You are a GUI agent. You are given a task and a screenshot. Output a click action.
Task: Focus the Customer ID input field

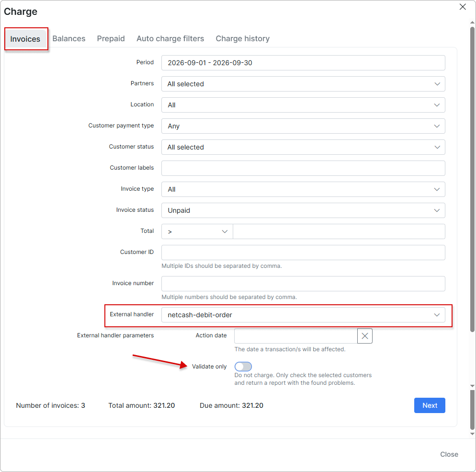(303, 253)
